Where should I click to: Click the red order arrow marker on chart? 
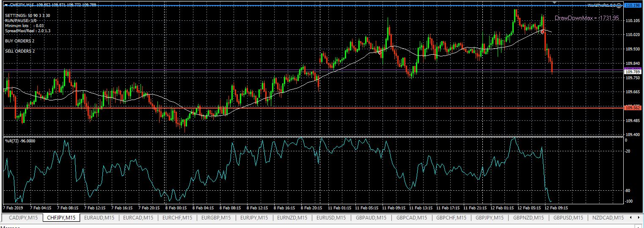(543, 32)
